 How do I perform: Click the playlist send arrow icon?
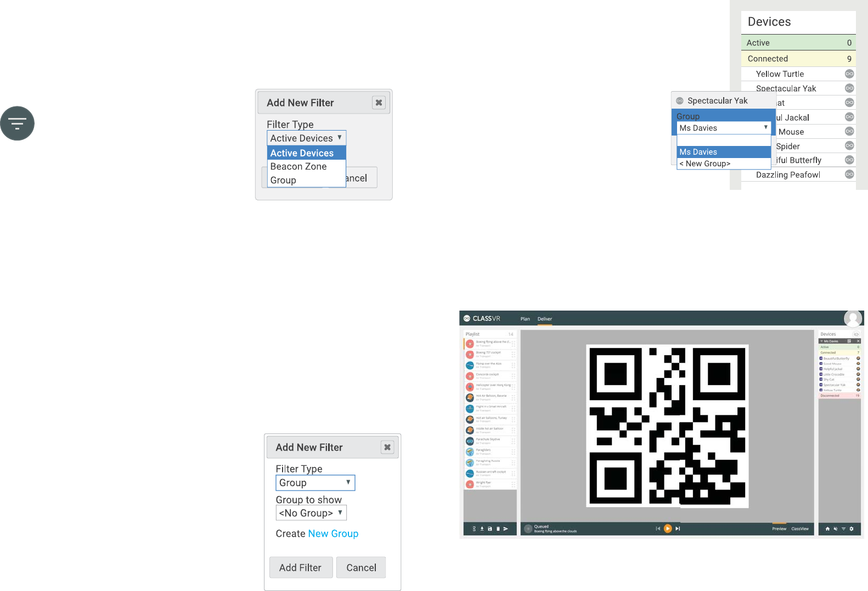(506, 529)
